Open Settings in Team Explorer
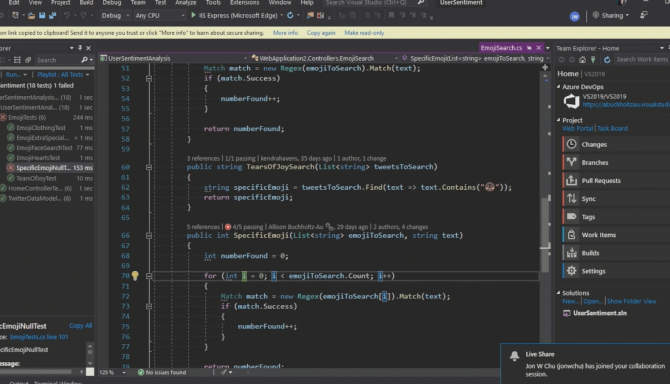Viewport: 670px width, 384px height. click(615, 271)
